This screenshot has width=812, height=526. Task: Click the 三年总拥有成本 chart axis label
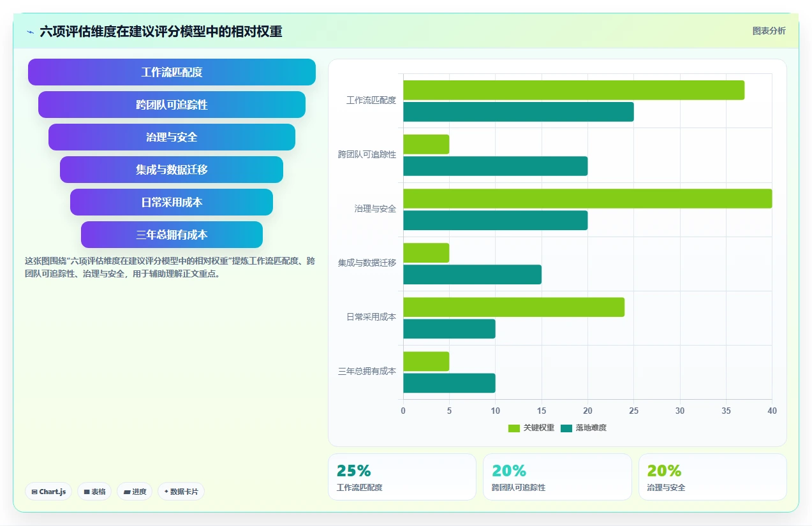[367, 371]
